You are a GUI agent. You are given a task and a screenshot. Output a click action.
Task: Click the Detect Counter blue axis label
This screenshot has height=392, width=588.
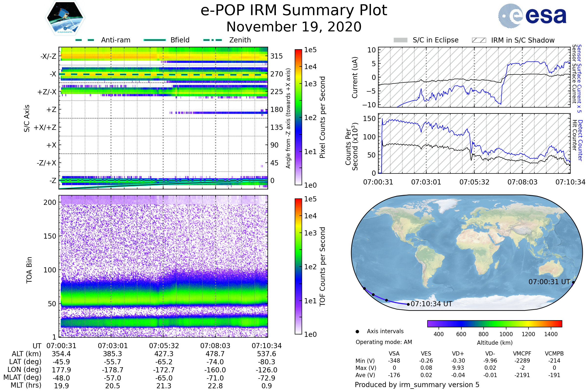click(x=580, y=140)
